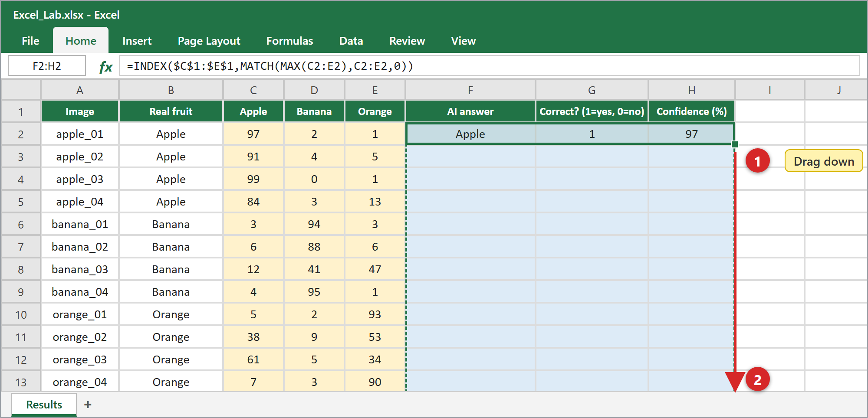Select column F header
This screenshot has height=418, width=868.
[470, 90]
